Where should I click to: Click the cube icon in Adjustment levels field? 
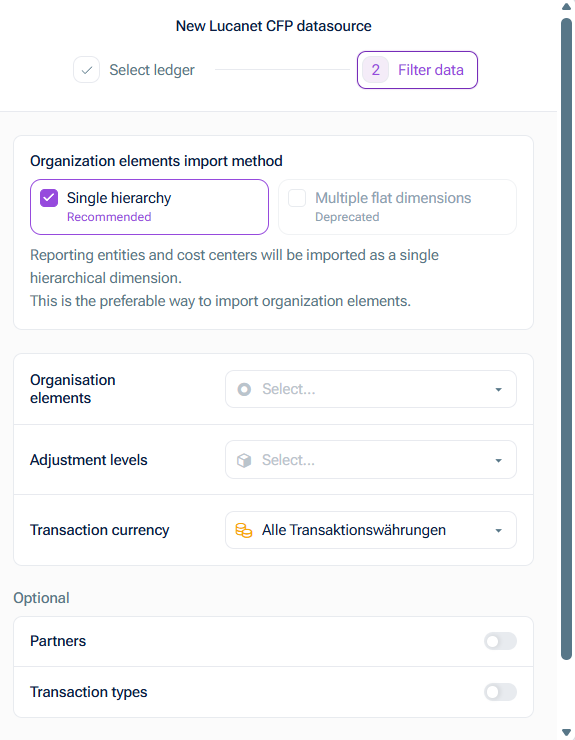pyautogui.click(x=244, y=460)
